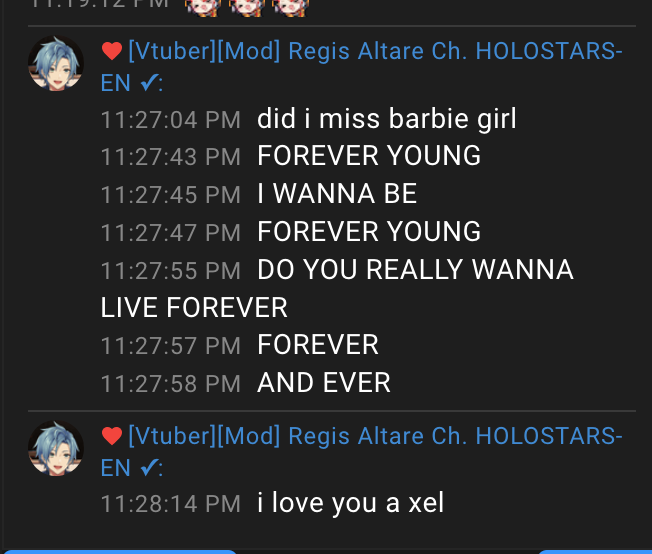Click Regis Altare avatar in first message group
Image resolution: width=652 pixels, height=554 pixels.
56,64
